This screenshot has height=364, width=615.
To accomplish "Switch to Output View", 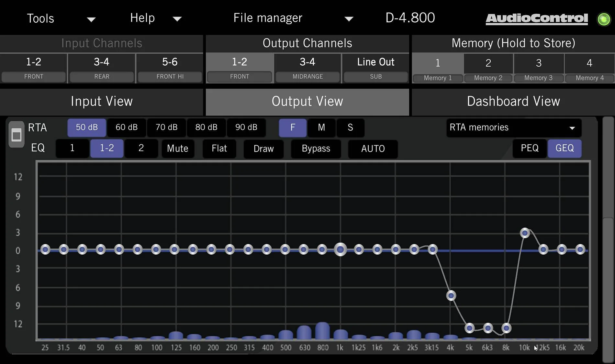I will pos(307,102).
